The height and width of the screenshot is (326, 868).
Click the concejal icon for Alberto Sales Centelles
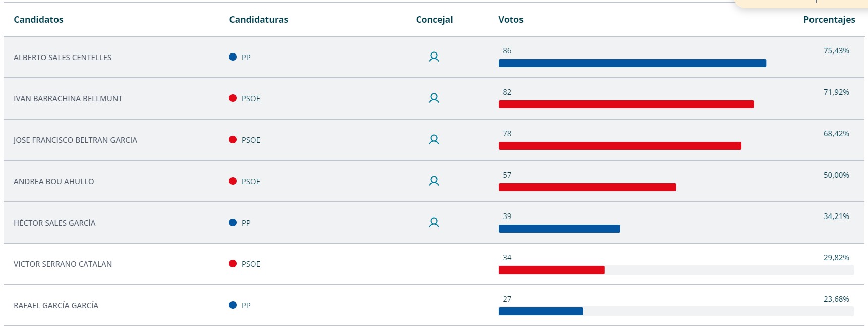coord(434,57)
